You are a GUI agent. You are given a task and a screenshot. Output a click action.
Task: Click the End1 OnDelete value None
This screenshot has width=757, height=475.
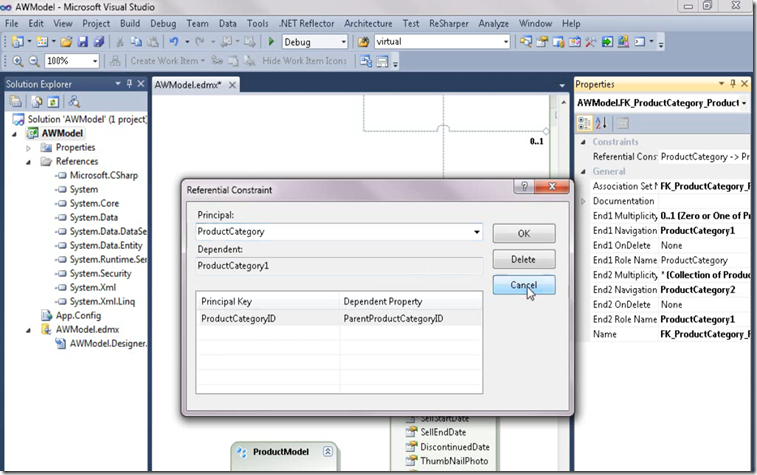click(x=671, y=245)
